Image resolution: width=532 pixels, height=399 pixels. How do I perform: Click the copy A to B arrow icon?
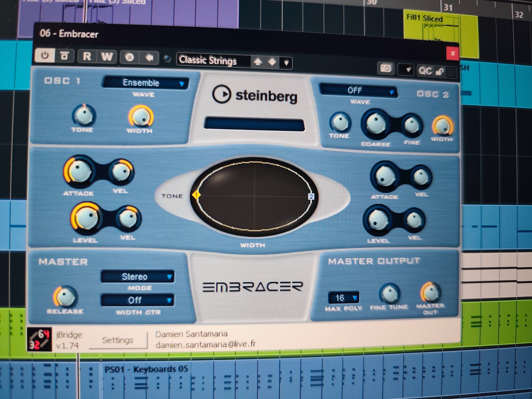tap(149, 58)
